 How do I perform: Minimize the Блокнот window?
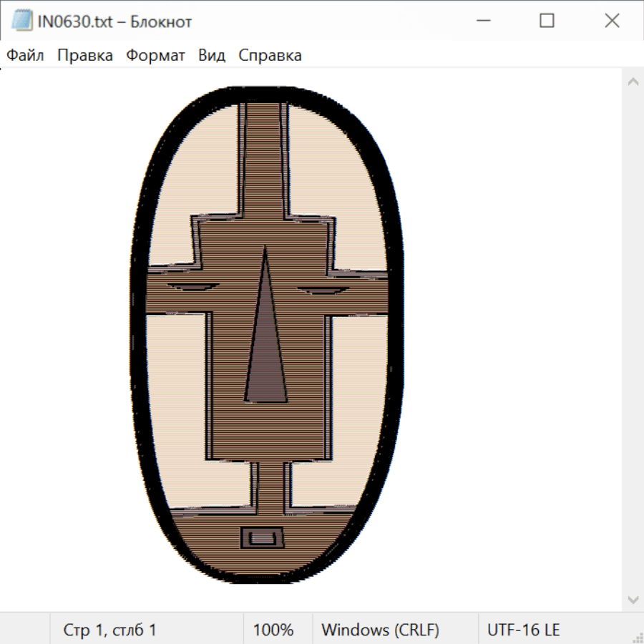[482, 21]
